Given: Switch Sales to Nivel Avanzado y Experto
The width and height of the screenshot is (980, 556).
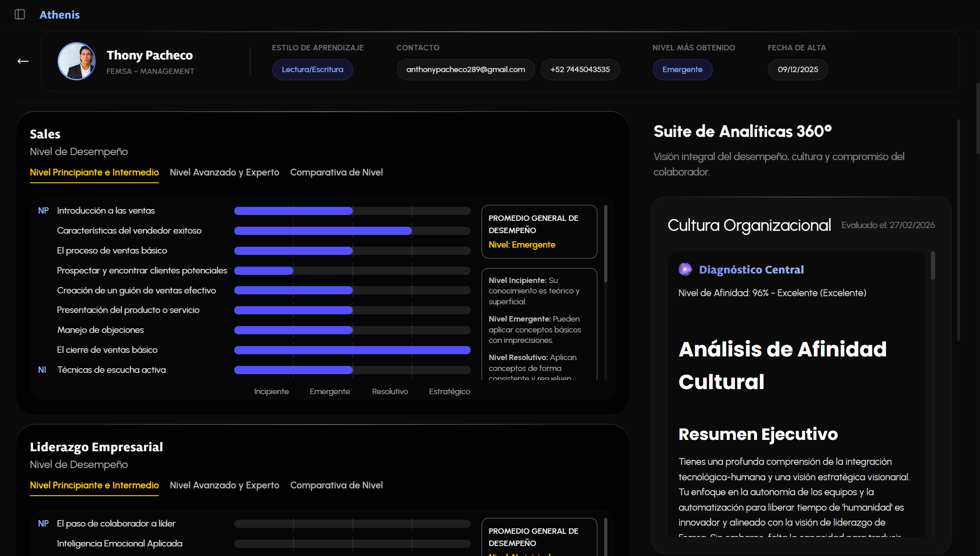Looking at the screenshot, I should tap(224, 172).
